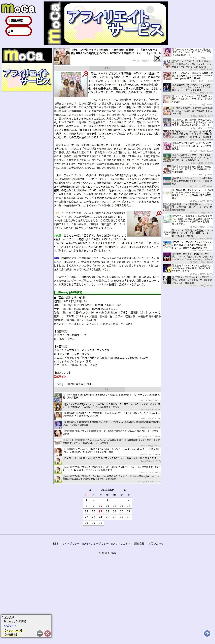This screenshot has height=644, width=215.
Task: Enlarge the first article photo with magnifier icon
Action: 85,74
